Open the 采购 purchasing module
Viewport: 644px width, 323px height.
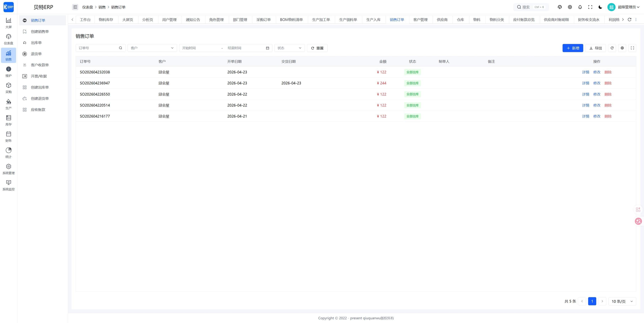(x=9, y=88)
